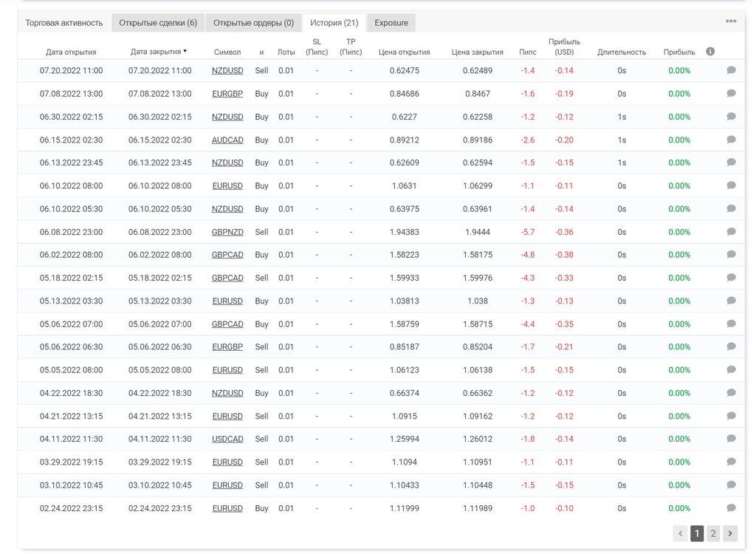Viewport: 756px width, 554px height.
Task: Switch to the Exposure tab
Action: tap(391, 23)
